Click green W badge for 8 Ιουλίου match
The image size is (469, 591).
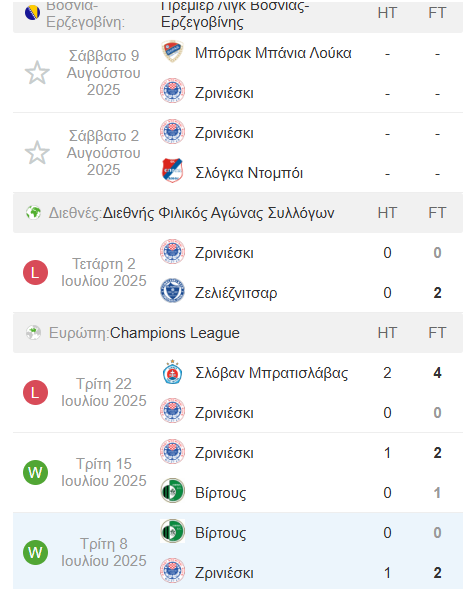tap(35, 553)
